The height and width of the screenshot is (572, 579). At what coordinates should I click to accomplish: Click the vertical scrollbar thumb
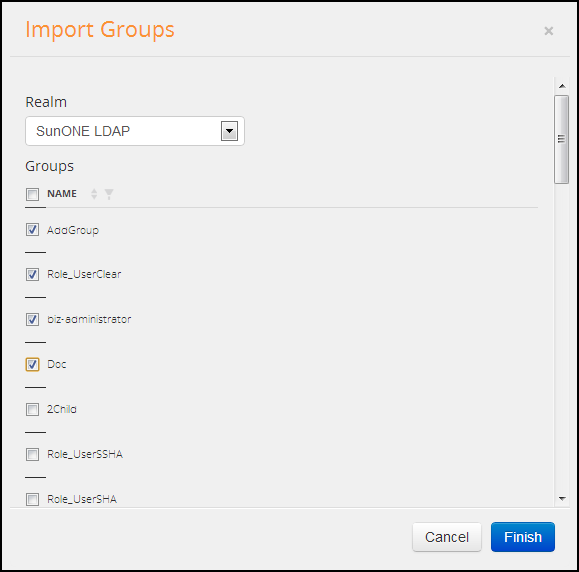tap(561, 139)
